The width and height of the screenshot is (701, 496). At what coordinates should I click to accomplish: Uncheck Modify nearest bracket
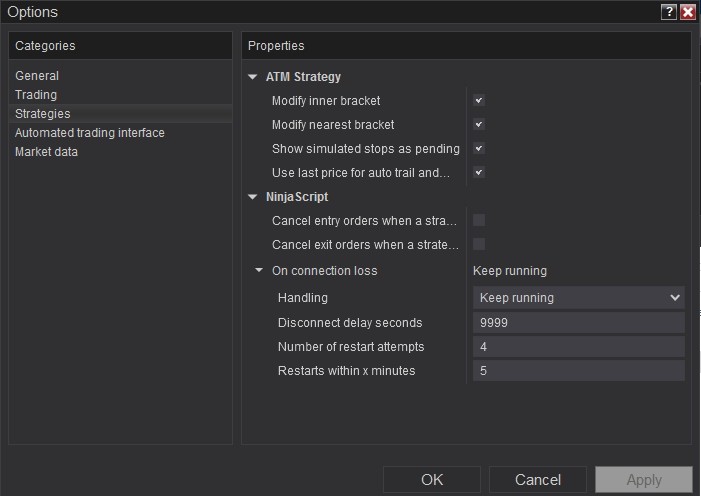point(479,125)
